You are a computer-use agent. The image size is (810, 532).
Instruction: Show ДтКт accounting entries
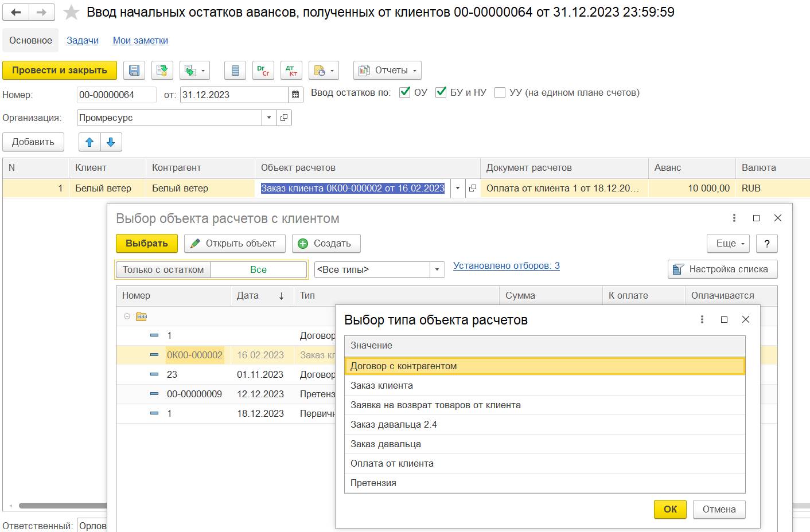click(291, 71)
